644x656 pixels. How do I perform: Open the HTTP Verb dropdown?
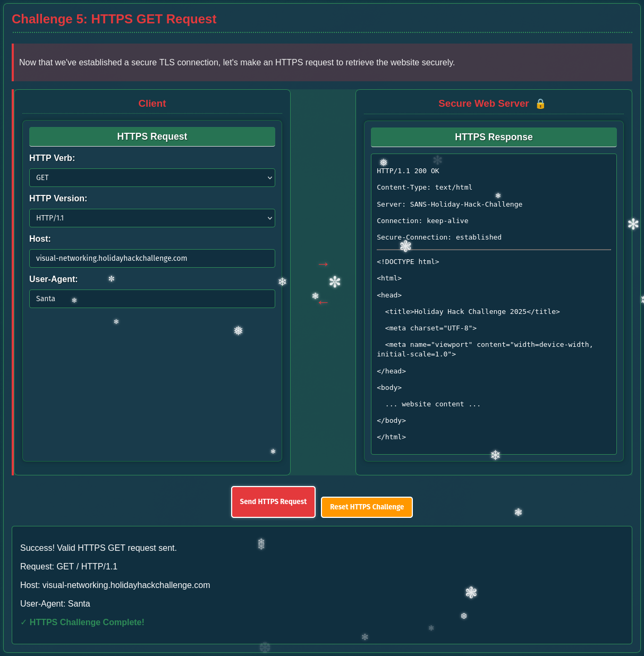[x=152, y=177]
